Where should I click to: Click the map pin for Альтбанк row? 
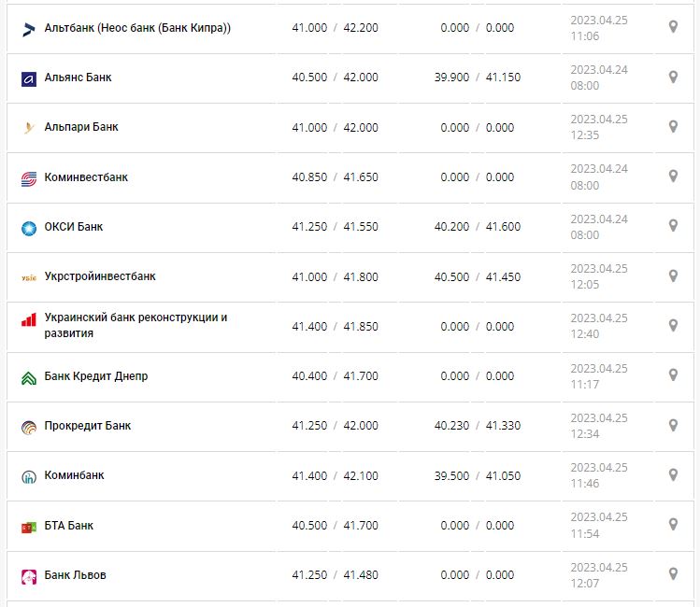click(x=673, y=27)
